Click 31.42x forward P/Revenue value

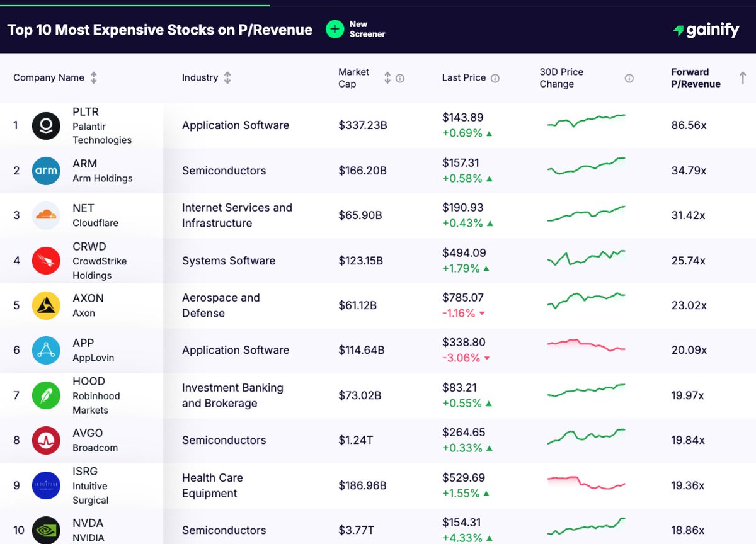point(688,215)
